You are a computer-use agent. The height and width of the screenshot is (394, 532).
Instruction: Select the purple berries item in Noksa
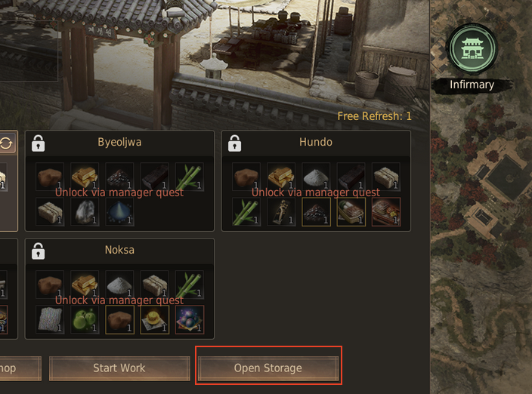[190, 319]
